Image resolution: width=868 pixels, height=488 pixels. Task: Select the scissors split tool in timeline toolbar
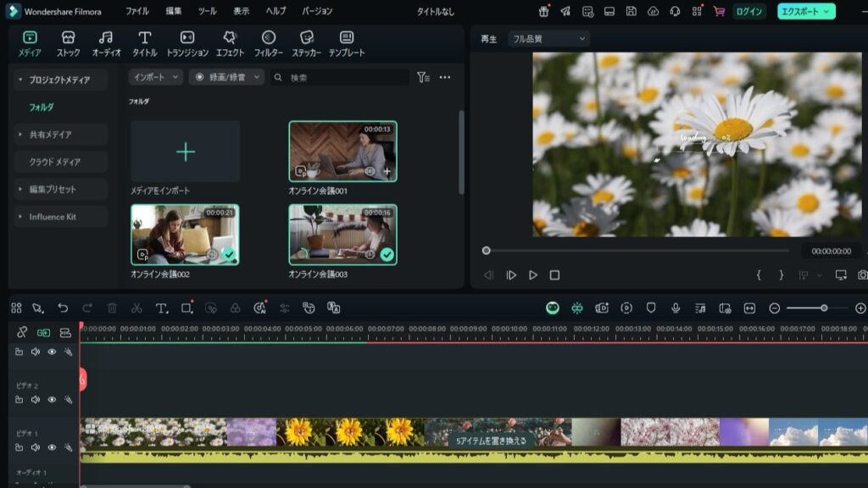(136, 308)
